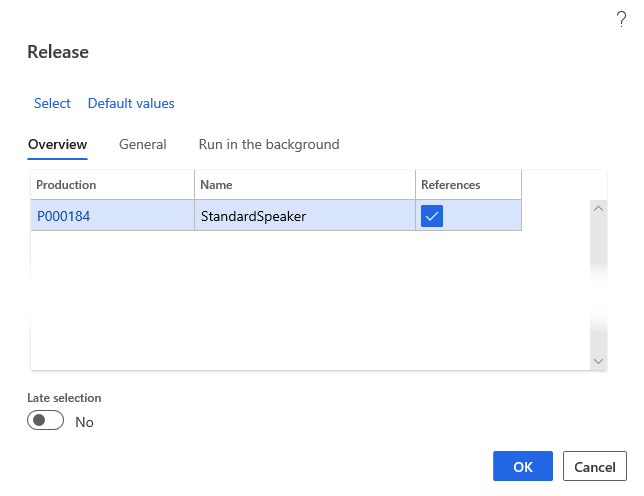Click the Name column header
This screenshot has height=496, width=644.
click(x=305, y=185)
